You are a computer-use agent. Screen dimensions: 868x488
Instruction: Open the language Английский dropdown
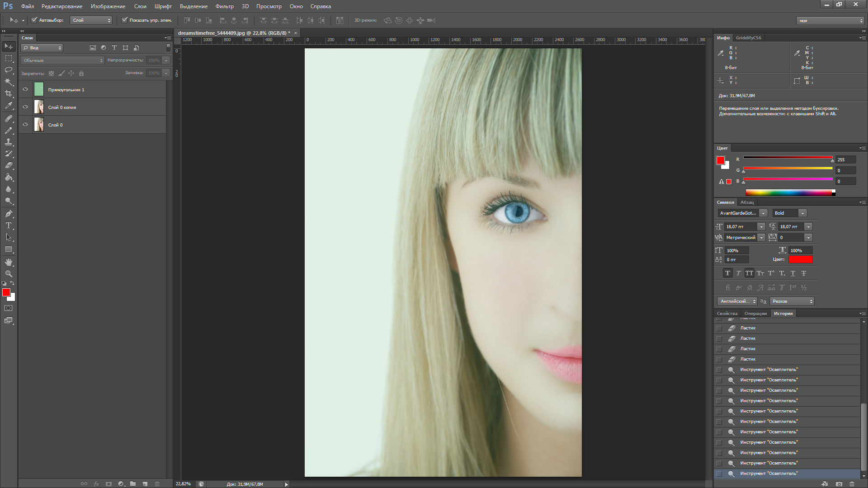[737, 301]
